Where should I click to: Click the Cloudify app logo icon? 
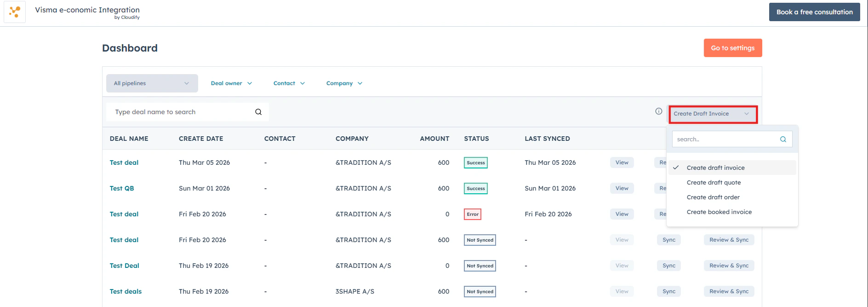point(15,12)
